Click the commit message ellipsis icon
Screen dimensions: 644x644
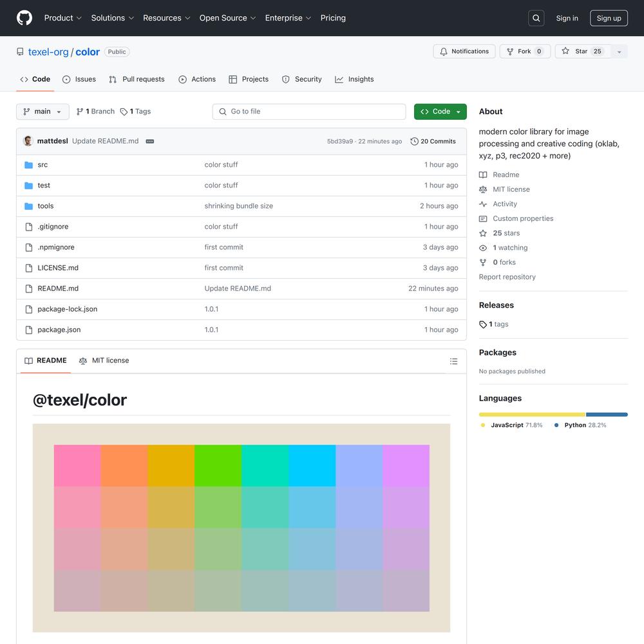pos(150,142)
